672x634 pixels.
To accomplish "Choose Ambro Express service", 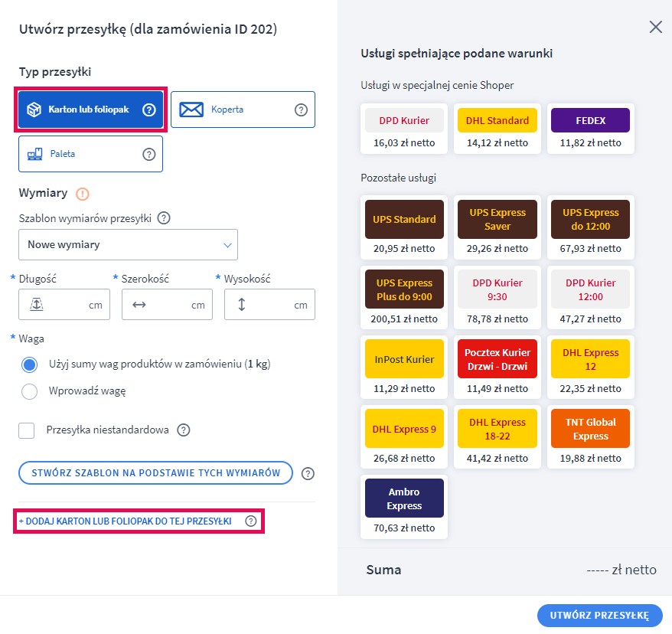I will pyautogui.click(x=404, y=507).
